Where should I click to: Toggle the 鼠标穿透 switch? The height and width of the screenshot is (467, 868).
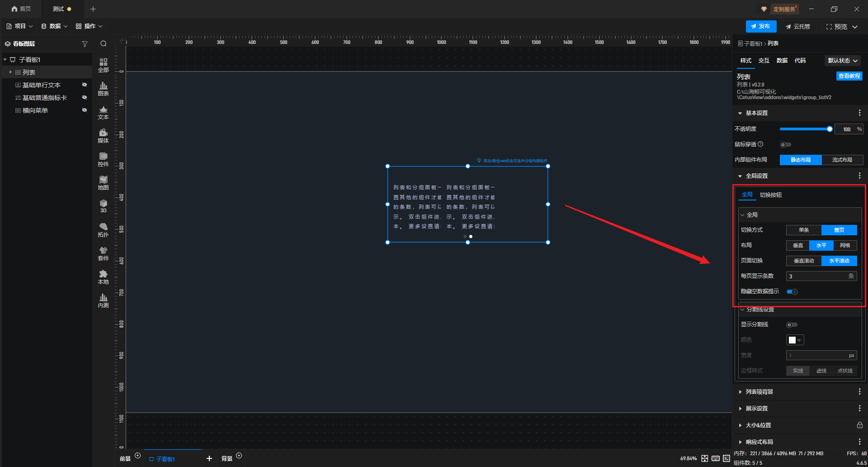coord(785,145)
